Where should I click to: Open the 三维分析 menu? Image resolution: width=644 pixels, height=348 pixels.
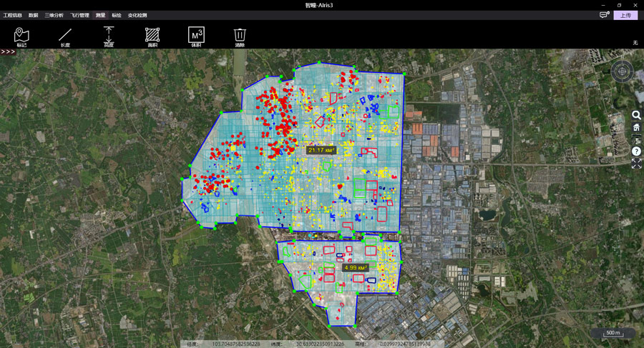[54, 15]
